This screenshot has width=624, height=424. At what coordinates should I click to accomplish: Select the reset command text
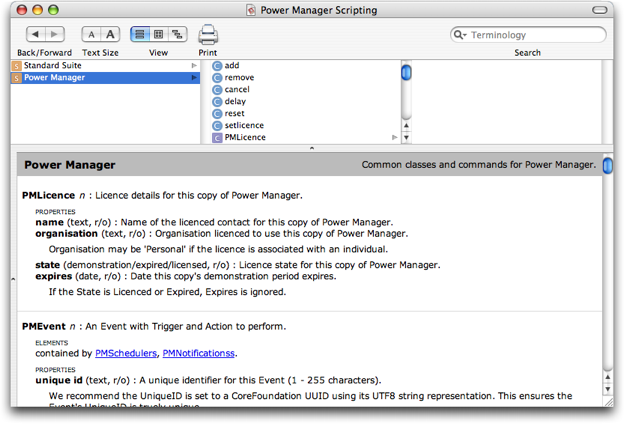pos(234,113)
